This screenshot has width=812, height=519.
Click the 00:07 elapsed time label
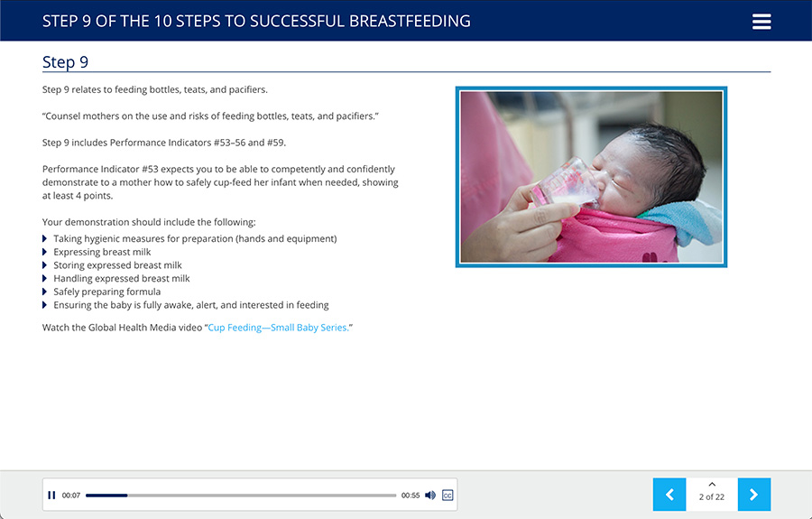coord(71,496)
